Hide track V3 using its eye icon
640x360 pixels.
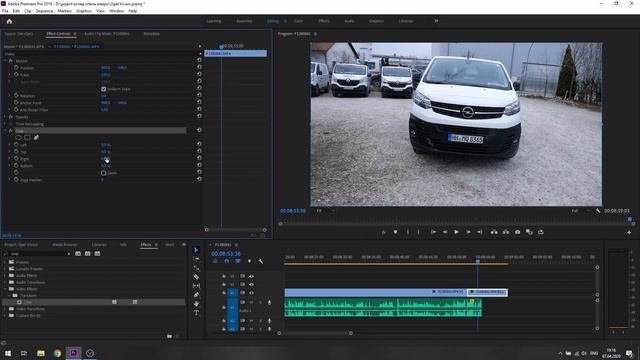click(251, 276)
